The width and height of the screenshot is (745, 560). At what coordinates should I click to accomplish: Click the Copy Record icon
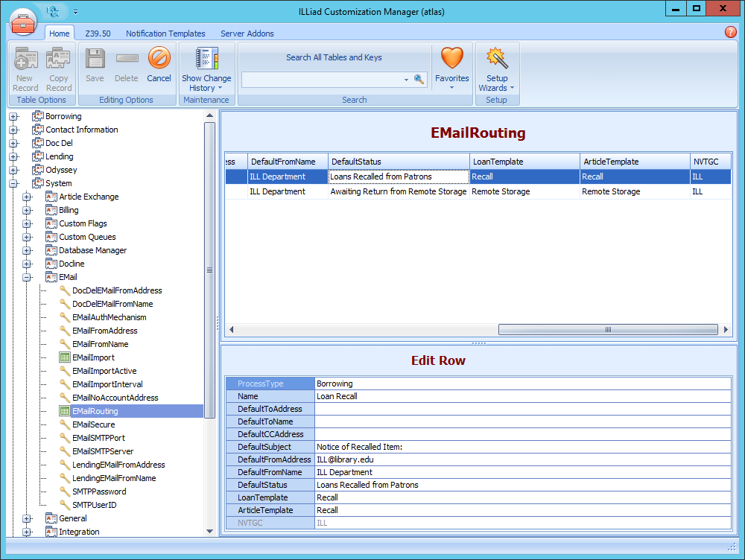click(59, 60)
